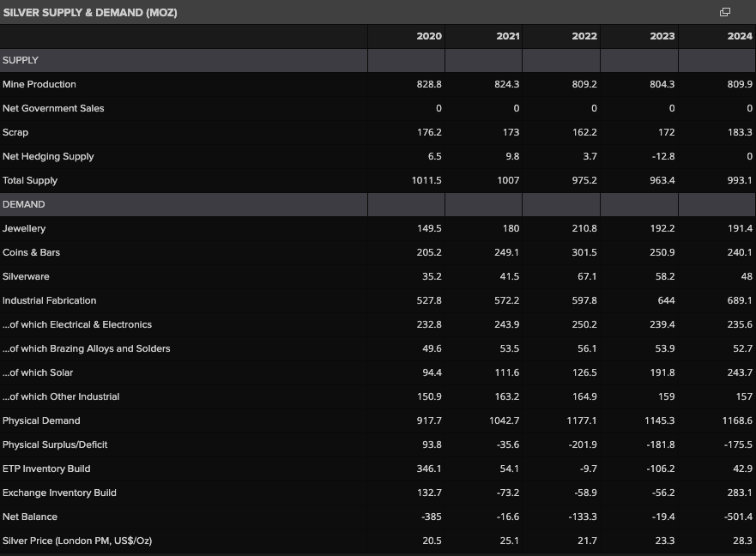Click the Industrial Fabrication row label
The height and width of the screenshot is (556, 756).
pyautogui.click(x=49, y=301)
